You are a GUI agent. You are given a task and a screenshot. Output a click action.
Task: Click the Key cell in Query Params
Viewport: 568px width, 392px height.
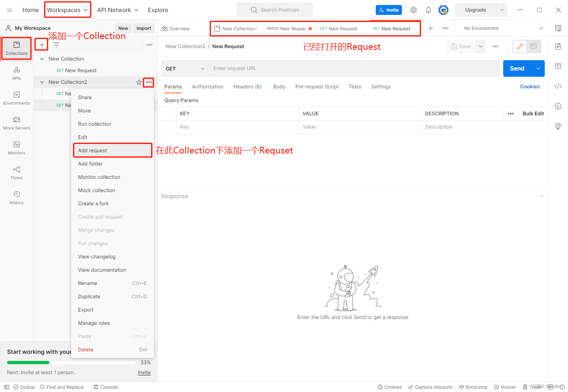(x=237, y=127)
